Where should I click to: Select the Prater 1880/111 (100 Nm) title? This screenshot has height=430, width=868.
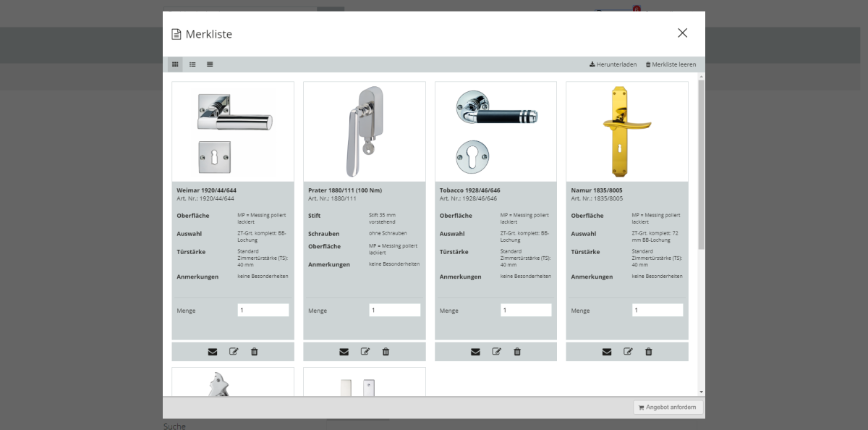coord(345,190)
